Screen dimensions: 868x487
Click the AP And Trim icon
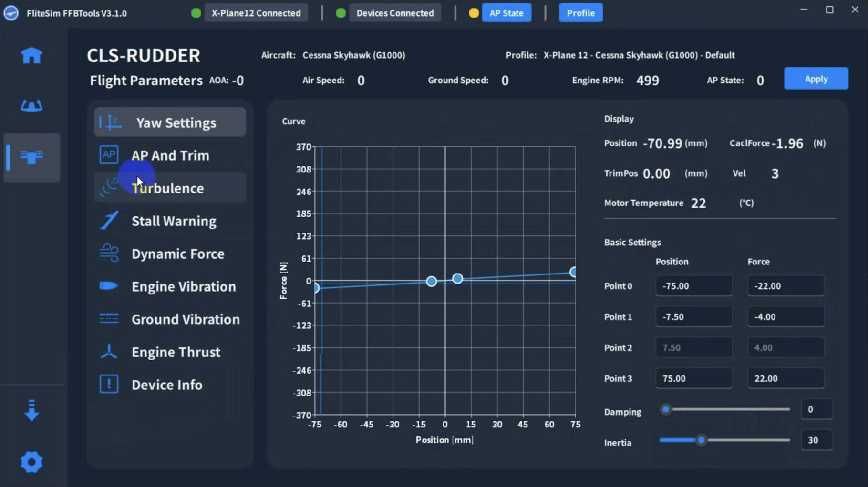coord(109,155)
